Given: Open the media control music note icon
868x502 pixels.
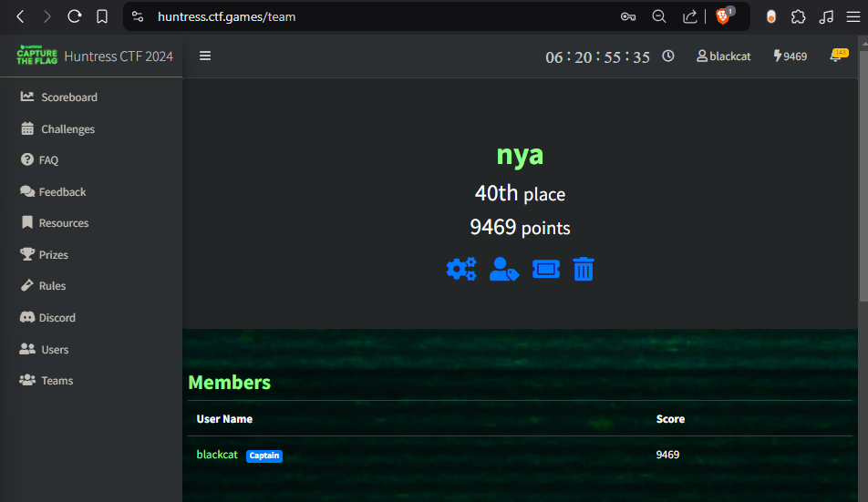Looking at the screenshot, I should coord(826,16).
